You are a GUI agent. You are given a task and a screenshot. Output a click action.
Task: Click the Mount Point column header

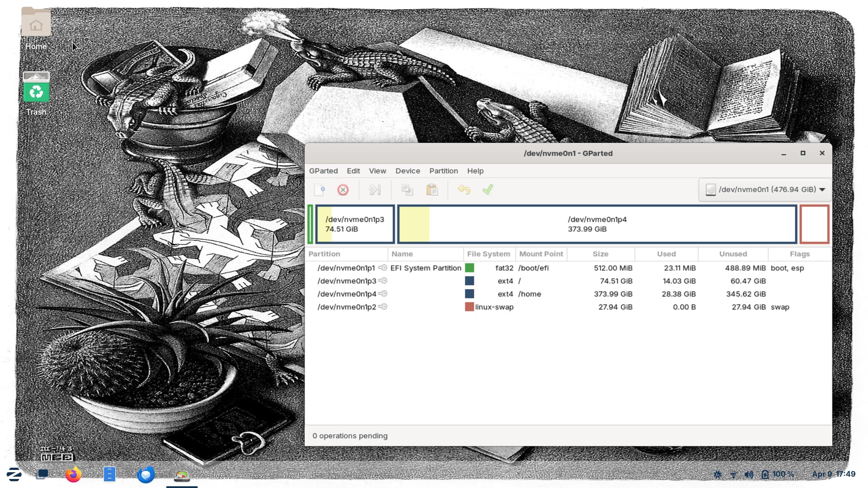(x=541, y=254)
